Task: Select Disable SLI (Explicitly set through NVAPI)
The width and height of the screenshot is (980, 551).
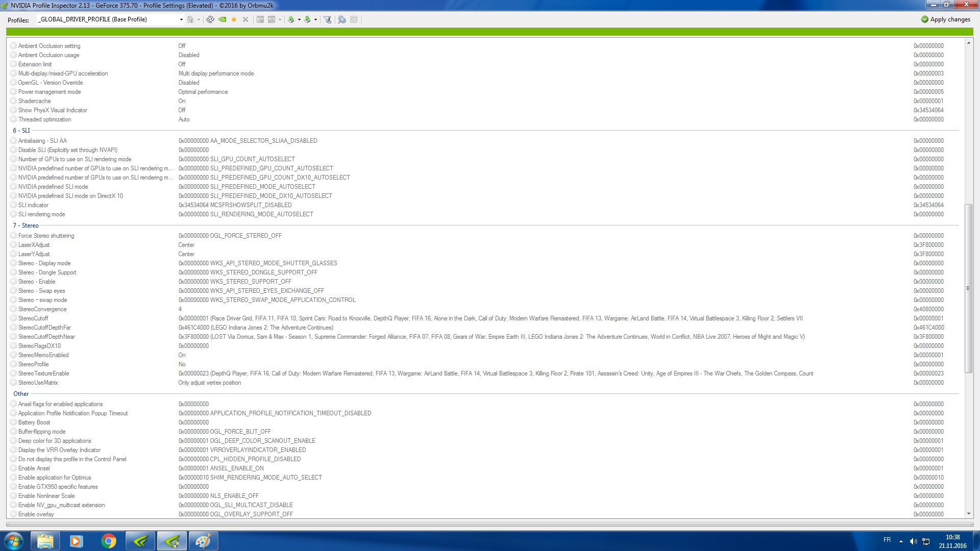Action: point(484,150)
